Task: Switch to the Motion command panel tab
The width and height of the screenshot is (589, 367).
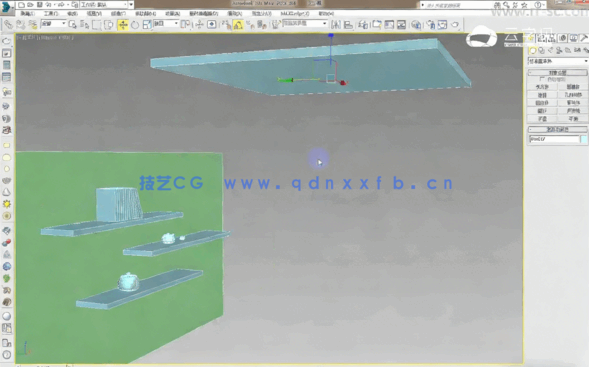Action: (x=563, y=38)
